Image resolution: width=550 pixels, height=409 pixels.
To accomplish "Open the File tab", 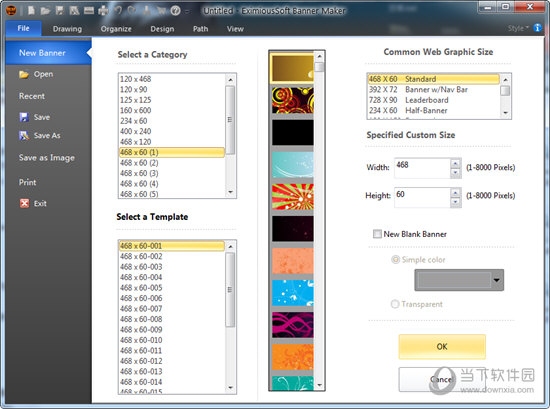I will [x=24, y=28].
